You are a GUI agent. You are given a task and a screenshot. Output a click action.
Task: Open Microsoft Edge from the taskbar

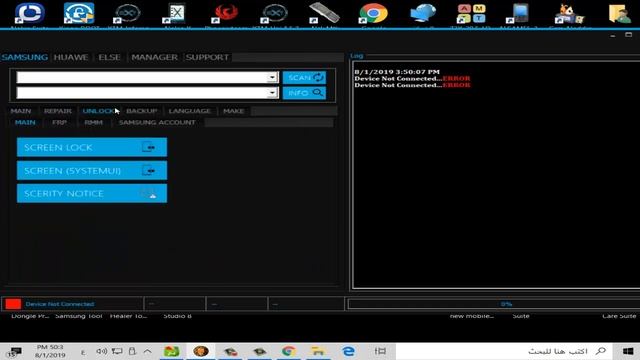(x=348, y=351)
